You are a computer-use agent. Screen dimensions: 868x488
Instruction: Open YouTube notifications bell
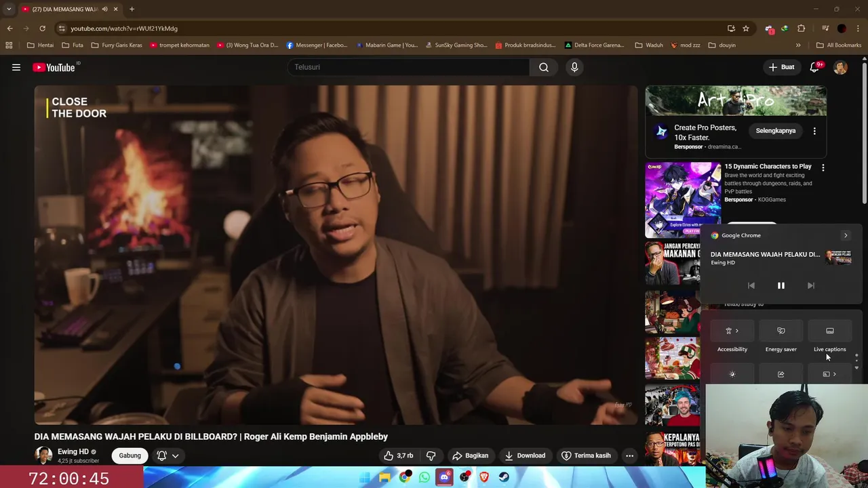814,67
